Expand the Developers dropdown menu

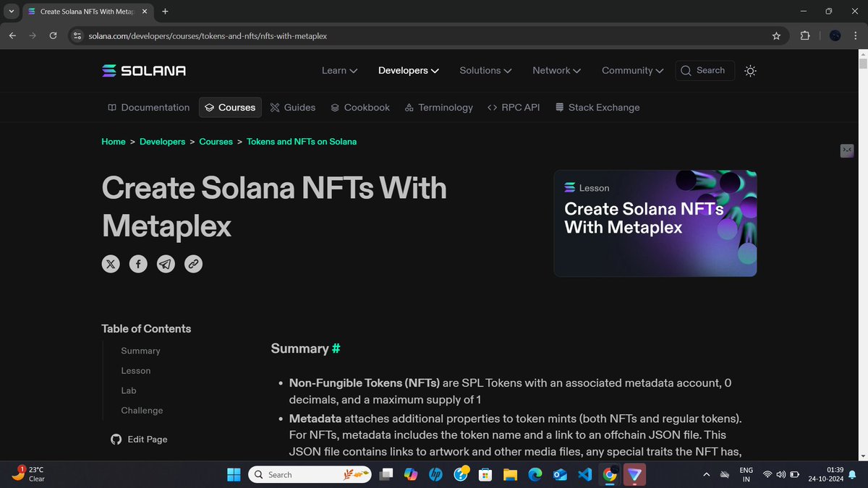point(409,70)
